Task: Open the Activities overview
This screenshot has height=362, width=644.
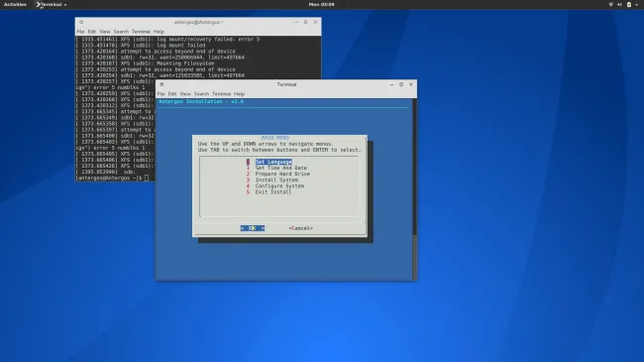Action: [x=15, y=5]
